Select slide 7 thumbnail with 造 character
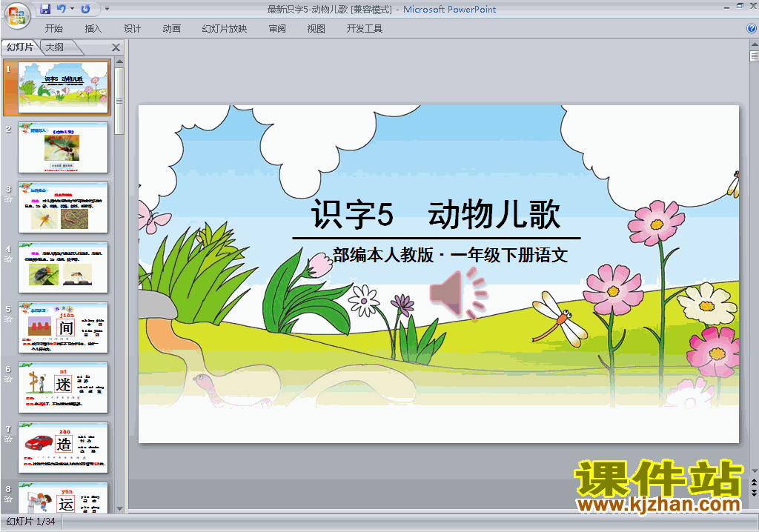 pos(63,448)
